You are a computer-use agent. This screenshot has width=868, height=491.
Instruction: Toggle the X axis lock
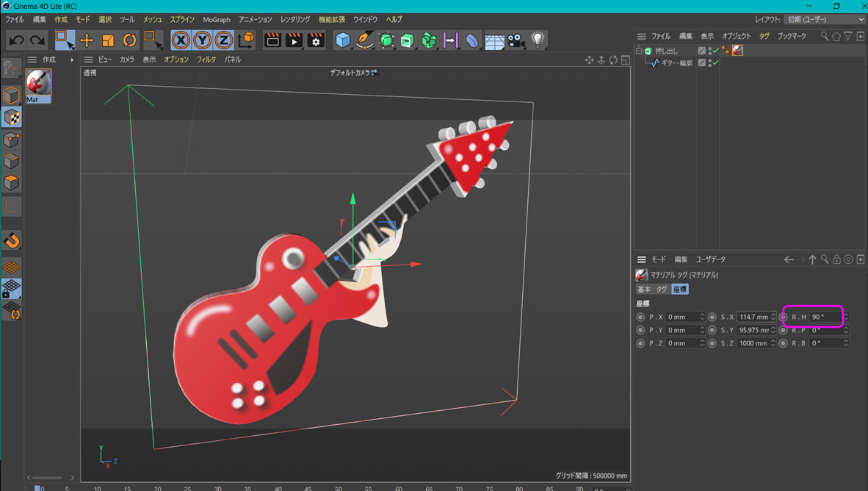tap(181, 40)
